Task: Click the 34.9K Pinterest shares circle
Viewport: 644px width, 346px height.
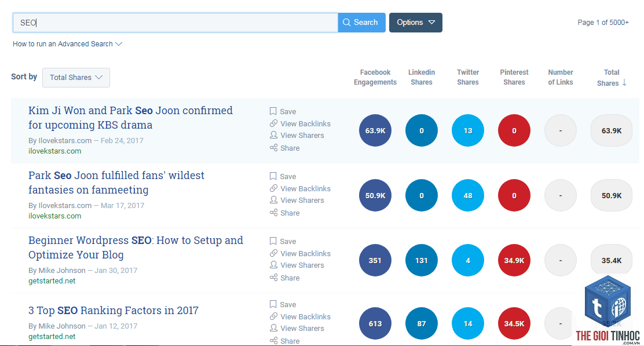Action: click(514, 261)
